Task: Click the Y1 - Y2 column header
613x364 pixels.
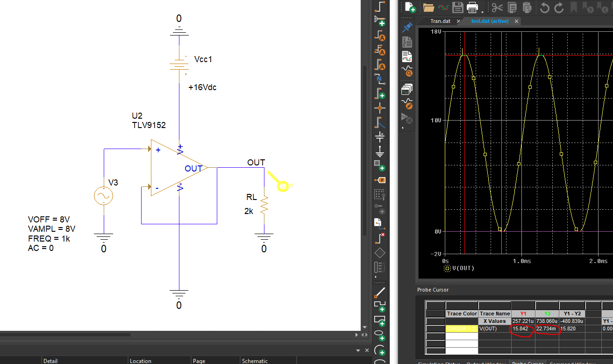Action: 572,314
